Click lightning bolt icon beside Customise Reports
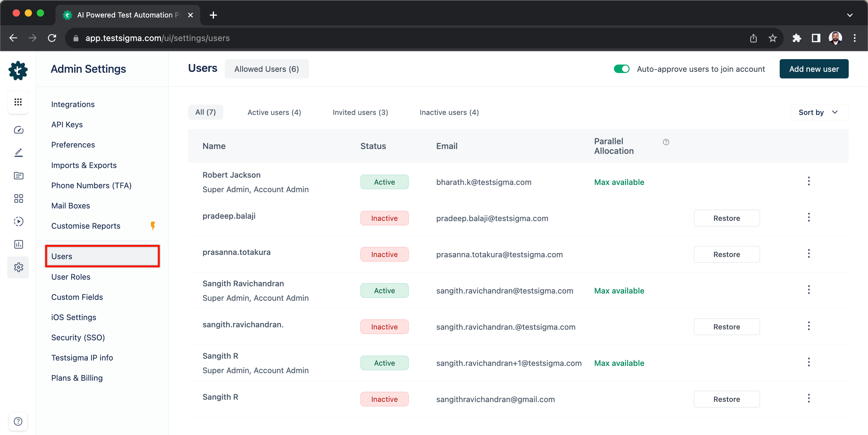 (x=153, y=226)
